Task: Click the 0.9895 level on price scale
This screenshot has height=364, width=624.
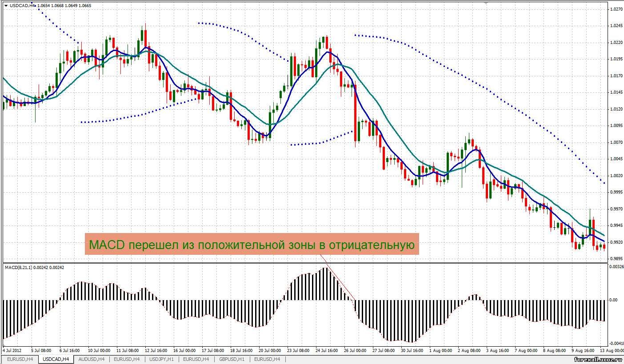Action: pos(616,258)
